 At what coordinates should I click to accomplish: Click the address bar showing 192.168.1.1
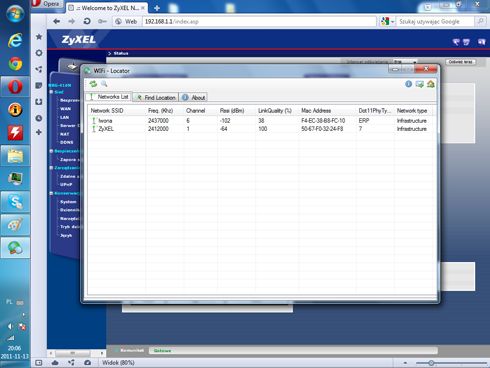pos(259,22)
